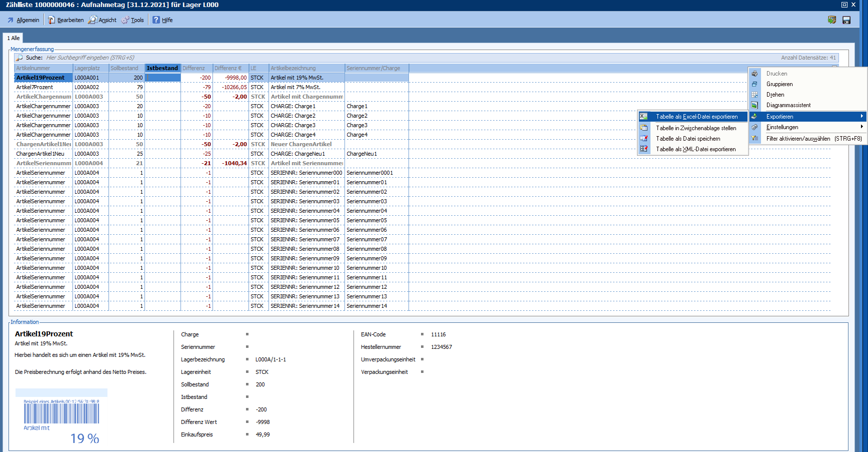Select Drehen from the context menu
Screen dimensions: 868x452
point(775,95)
